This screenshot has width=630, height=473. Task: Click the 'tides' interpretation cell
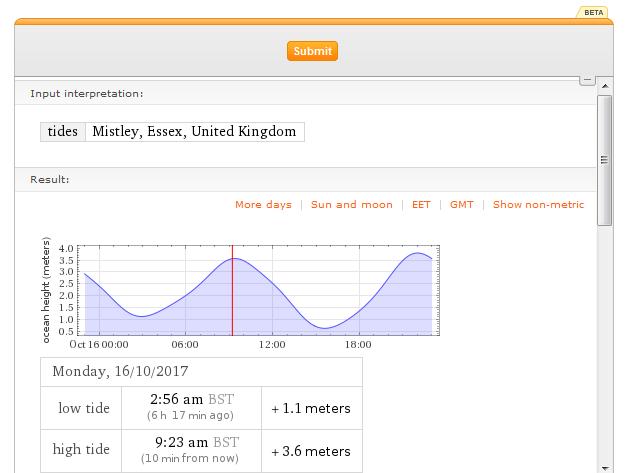(x=63, y=132)
